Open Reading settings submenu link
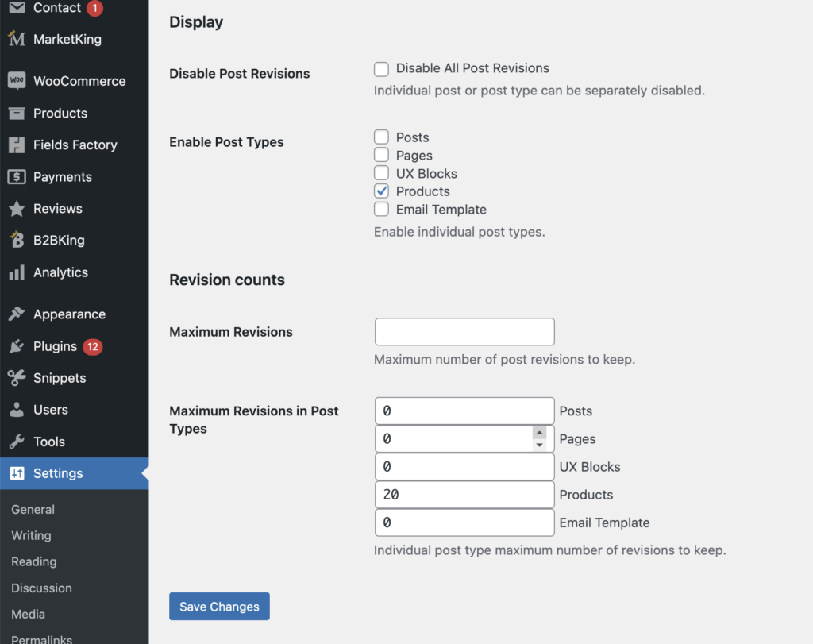 pos(33,561)
